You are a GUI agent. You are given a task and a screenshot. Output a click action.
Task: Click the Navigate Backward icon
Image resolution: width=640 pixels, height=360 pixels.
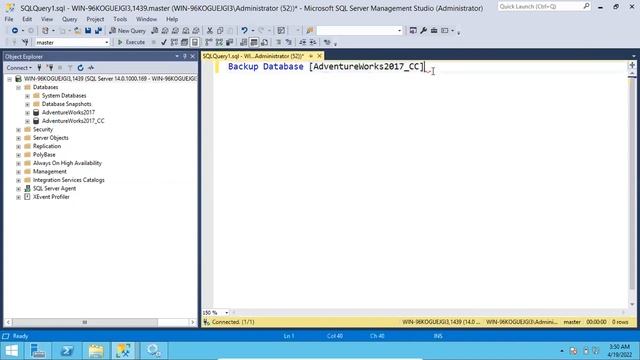click(15, 31)
